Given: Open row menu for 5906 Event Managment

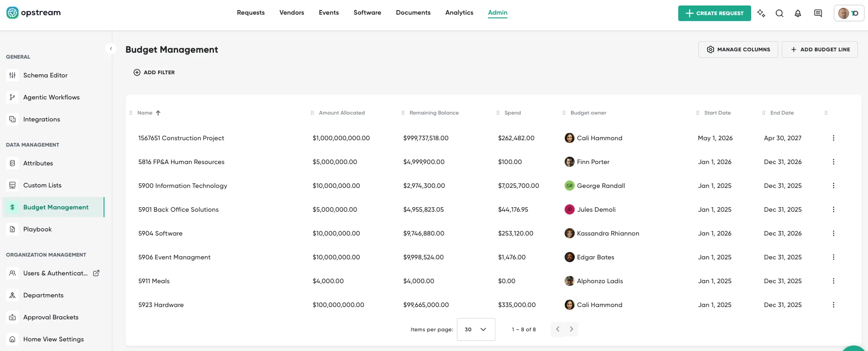Looking at the screenshot, I should 834,257.
